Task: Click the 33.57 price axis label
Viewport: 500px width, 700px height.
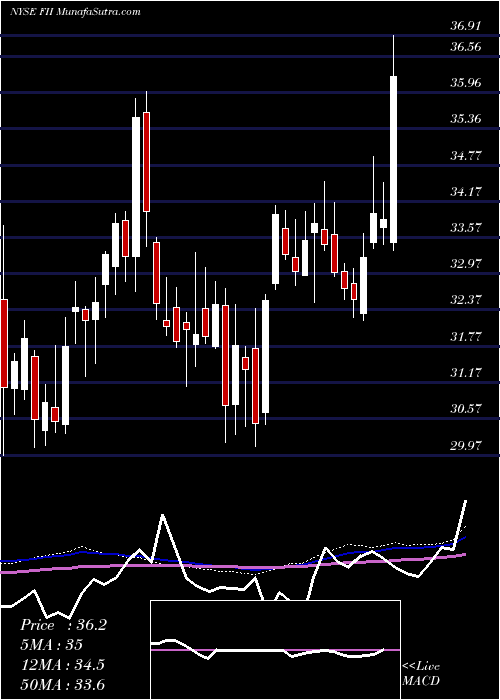Action: [466, 228]
